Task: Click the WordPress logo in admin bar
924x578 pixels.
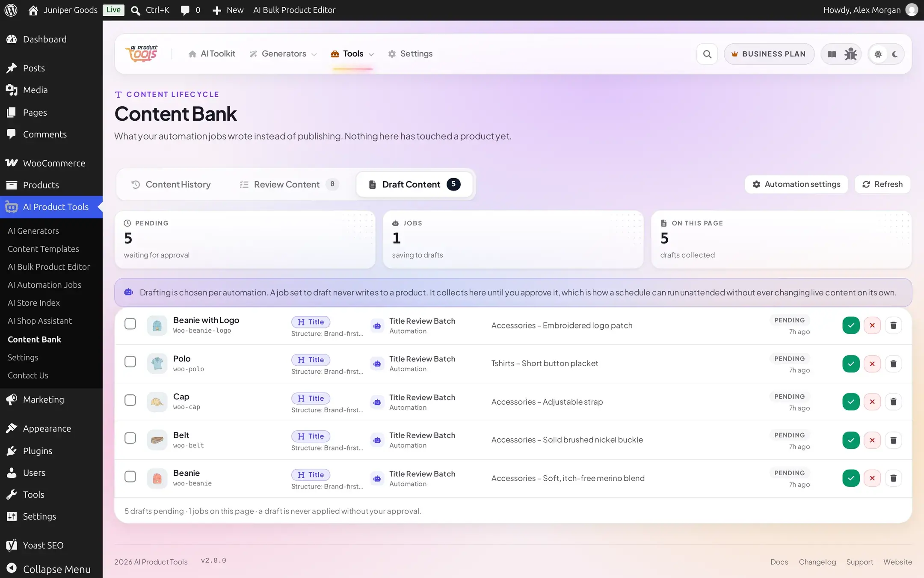Action: pyautogui.click(x=11, y=10)
